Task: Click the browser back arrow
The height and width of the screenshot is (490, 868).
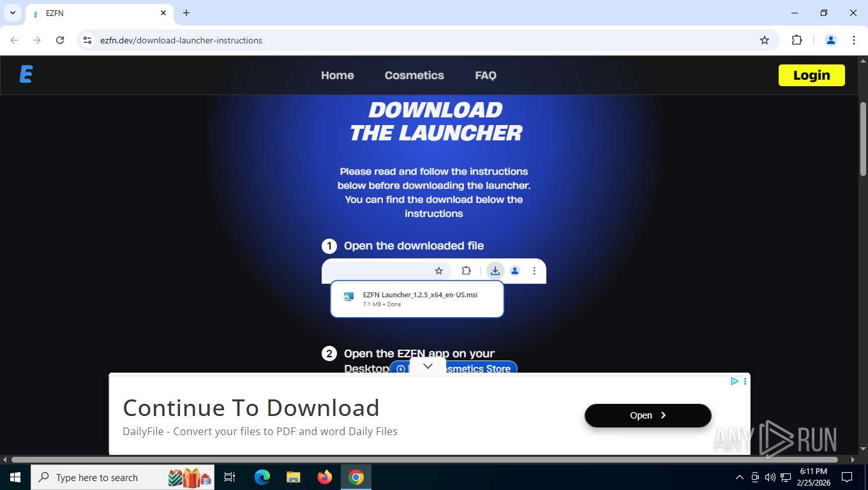Action: tap(14, 40)
